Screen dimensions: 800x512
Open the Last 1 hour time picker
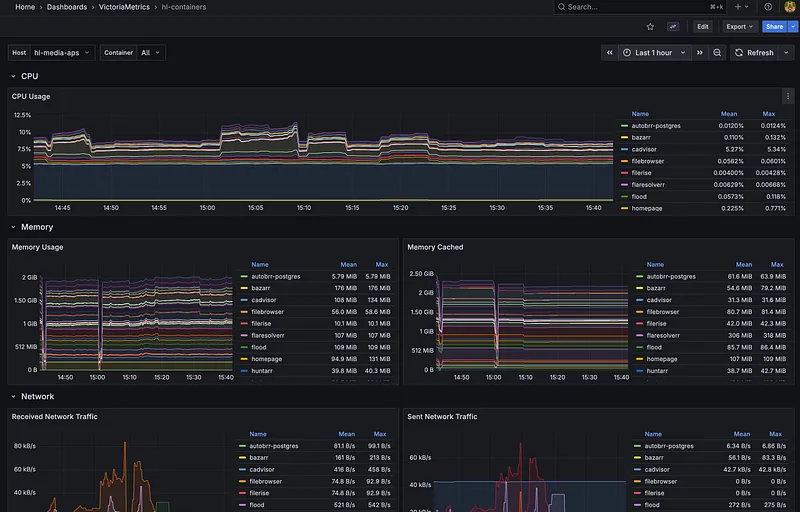(x=654, y=53)
